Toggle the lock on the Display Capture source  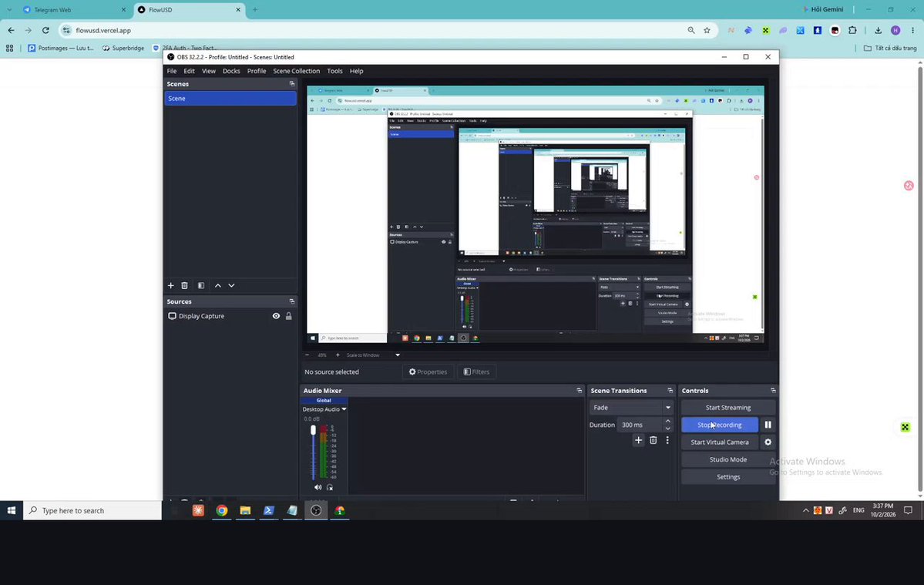coord(289,316)
